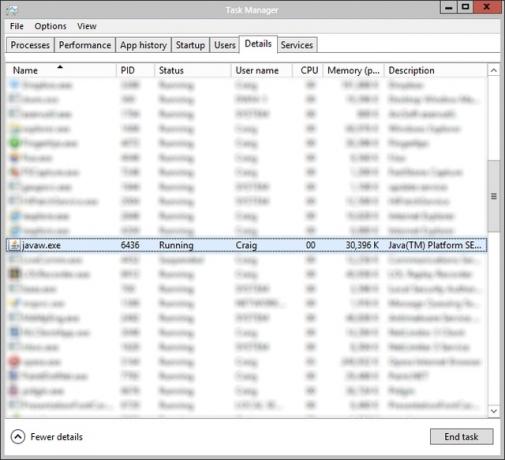This screenshot has height=460, width=505.
Task: Open the File menu
Action: [17, 26]
